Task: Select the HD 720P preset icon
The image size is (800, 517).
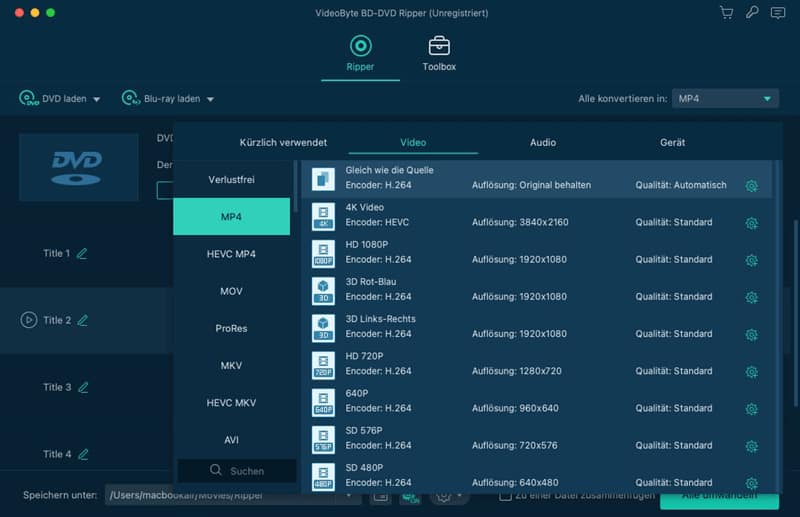Action: click(x=323, y=365)
